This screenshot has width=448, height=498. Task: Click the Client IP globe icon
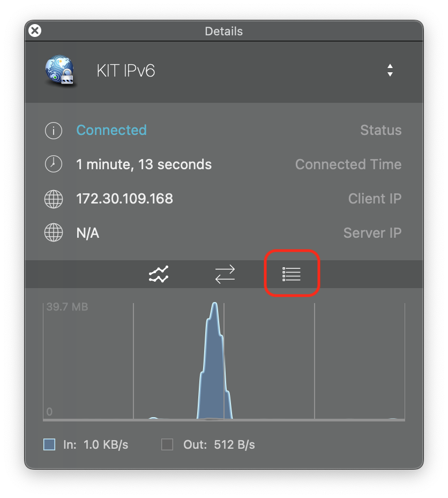pos(53,199)
